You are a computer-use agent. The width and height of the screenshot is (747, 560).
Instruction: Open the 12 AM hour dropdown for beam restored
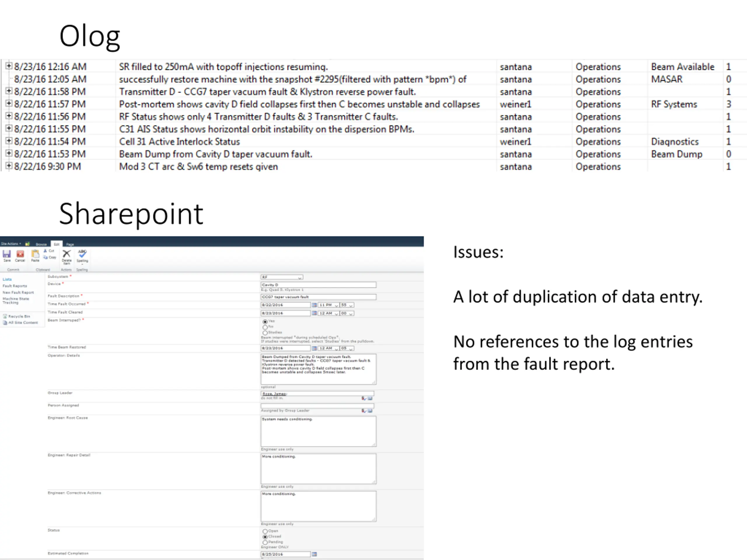[328, 348]
